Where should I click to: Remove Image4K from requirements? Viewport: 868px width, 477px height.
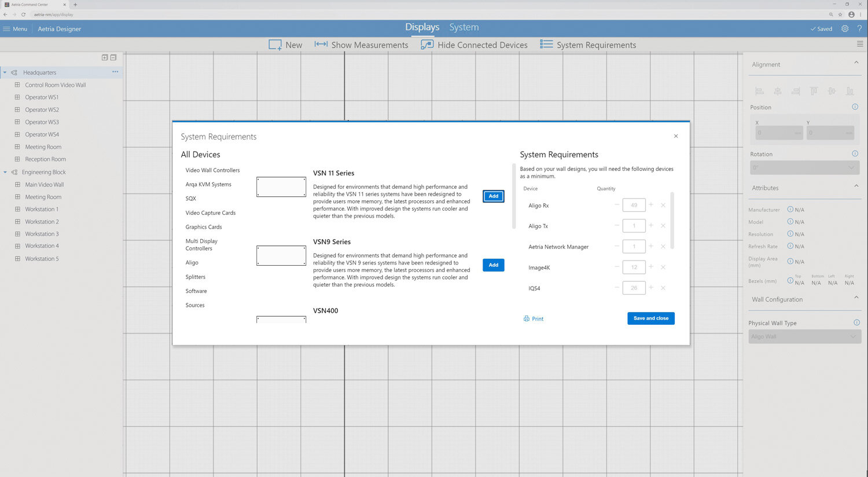(x=663, y=267)
